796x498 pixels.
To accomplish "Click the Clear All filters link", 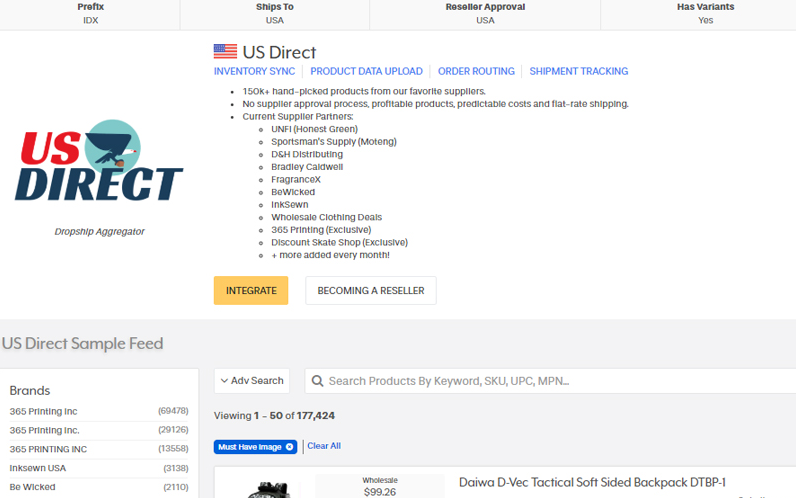I will 324,446.
